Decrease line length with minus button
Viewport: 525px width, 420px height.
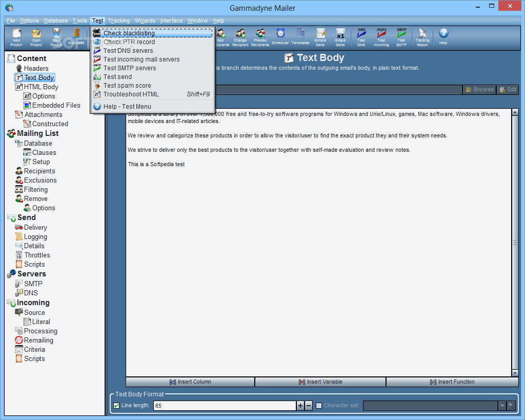coord(309,406)
